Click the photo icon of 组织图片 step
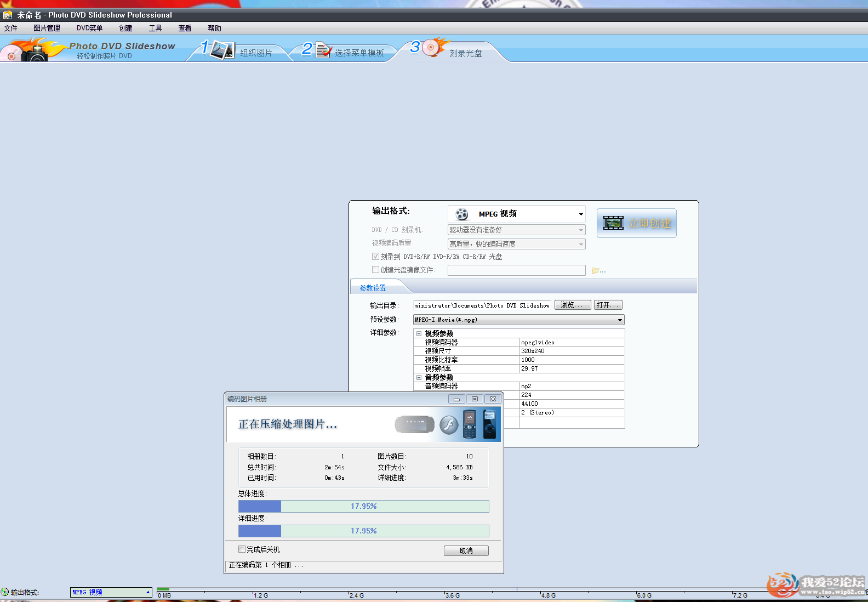This screenshot has height=602, width=868. pyautogui.click(x=222, y=50)
